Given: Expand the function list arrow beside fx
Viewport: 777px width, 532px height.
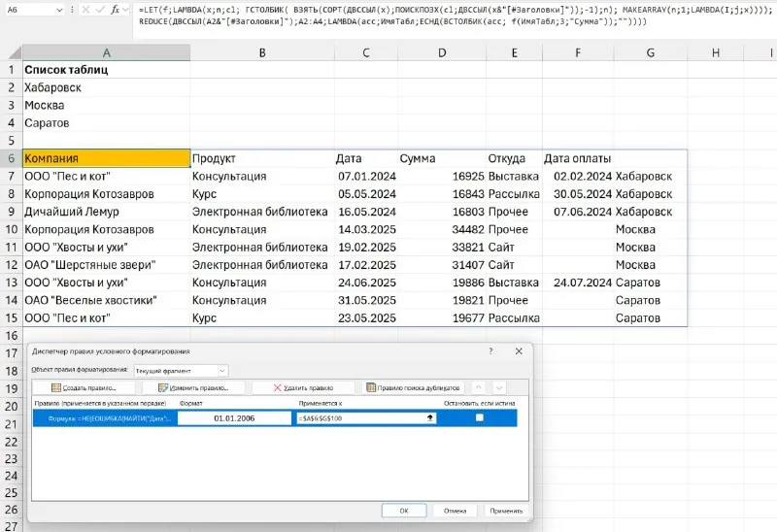Looking at the screenshot, I should [x=126, y=10].
